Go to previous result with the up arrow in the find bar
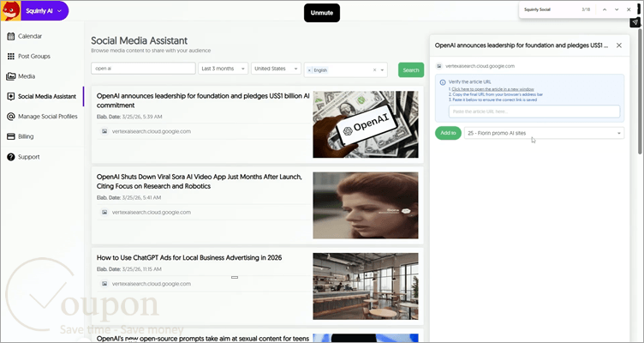This screenshot has height=343, width=644. [x=605, y=9]
